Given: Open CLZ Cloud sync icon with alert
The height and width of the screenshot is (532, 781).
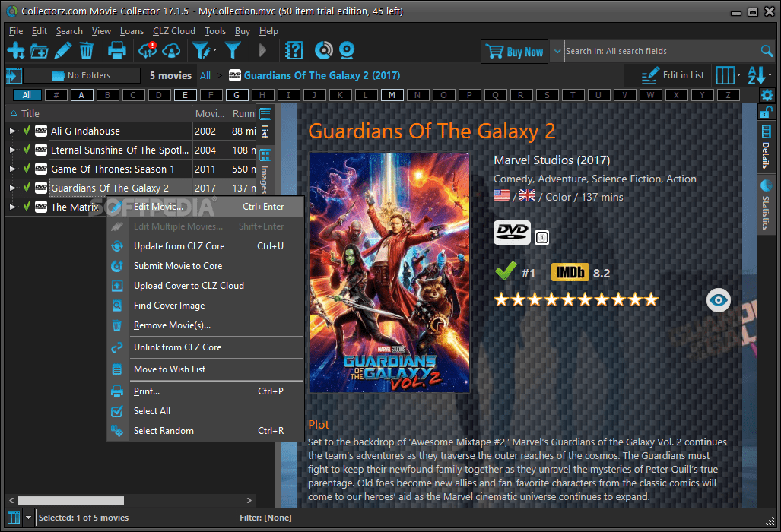Looking at the screenshot, I should [148, 51].
